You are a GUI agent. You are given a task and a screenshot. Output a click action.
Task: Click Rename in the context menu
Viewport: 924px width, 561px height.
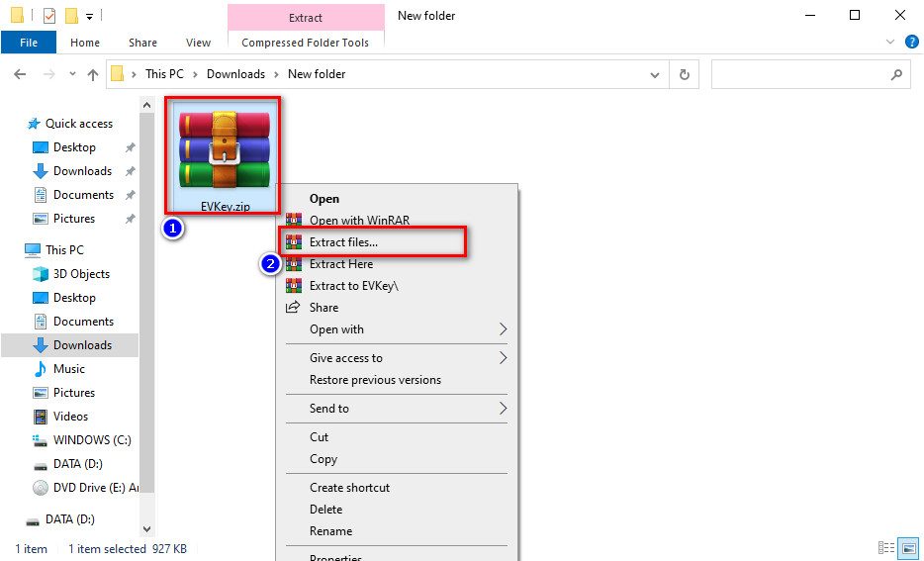395,531
